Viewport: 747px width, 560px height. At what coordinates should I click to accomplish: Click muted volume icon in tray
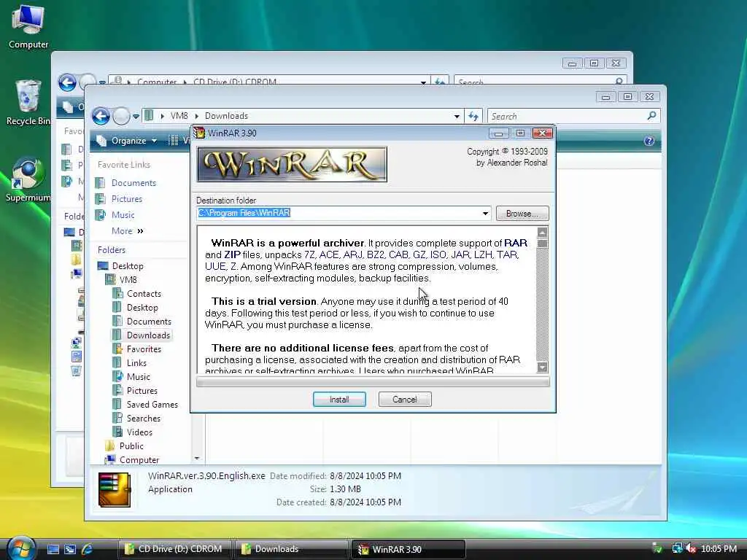(691, 548)
